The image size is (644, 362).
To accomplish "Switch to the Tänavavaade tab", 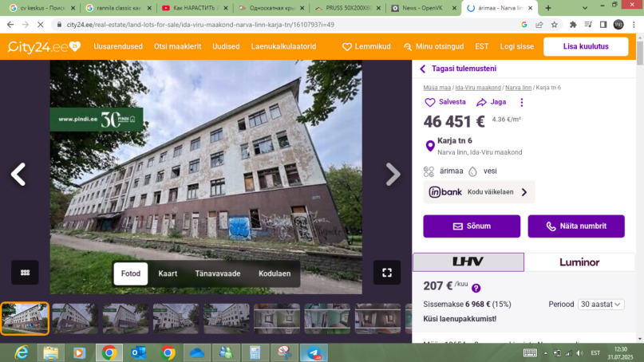I will tap(218, 273).
